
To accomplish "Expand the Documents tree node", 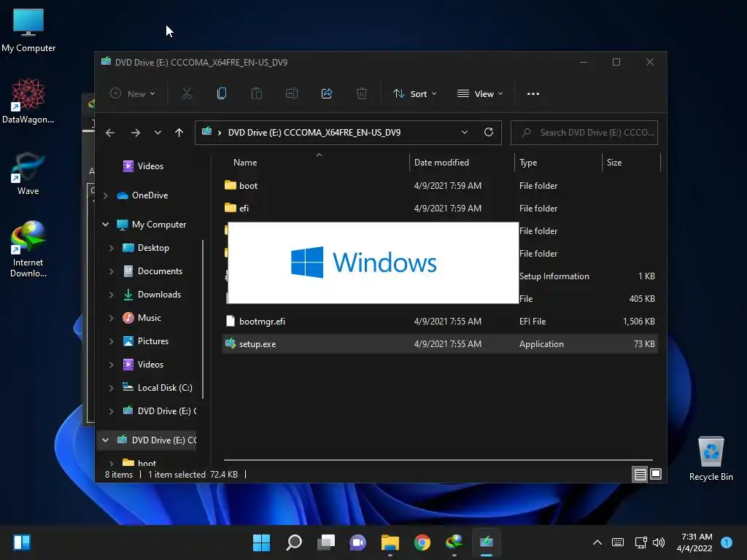I will 111,271.
